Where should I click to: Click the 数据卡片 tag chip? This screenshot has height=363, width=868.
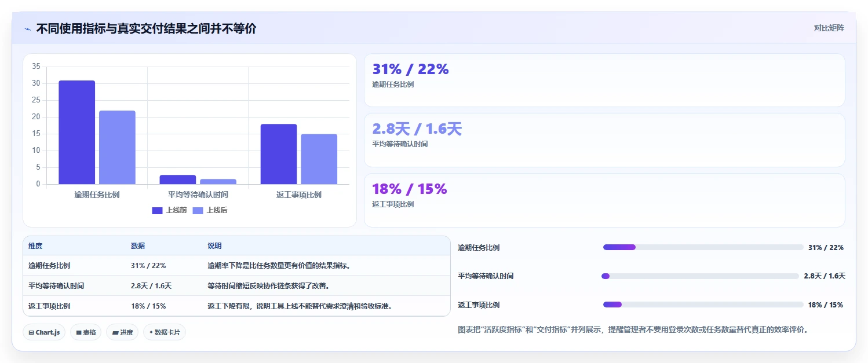pos(165,332)
